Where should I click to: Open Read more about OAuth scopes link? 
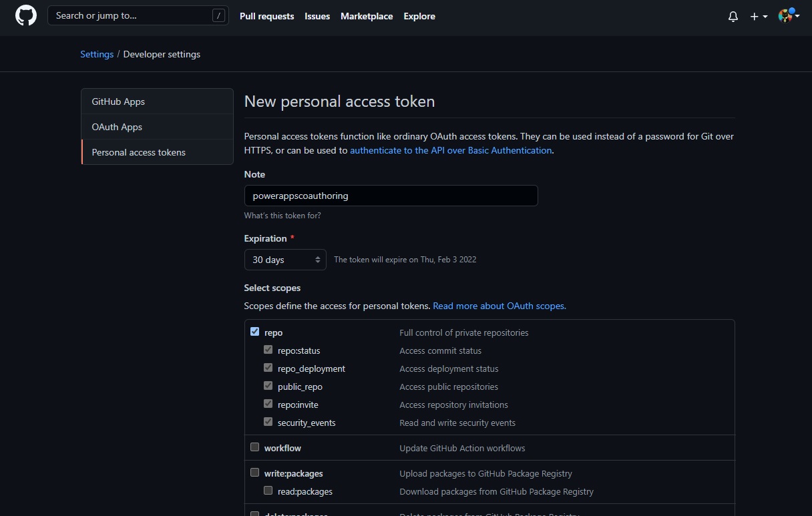click(x=499, y=306)
